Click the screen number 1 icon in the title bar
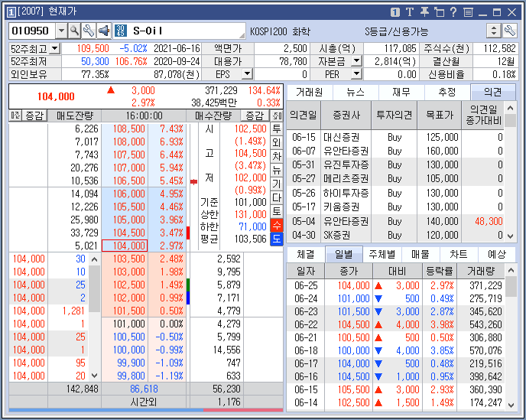 coord(395,12)
